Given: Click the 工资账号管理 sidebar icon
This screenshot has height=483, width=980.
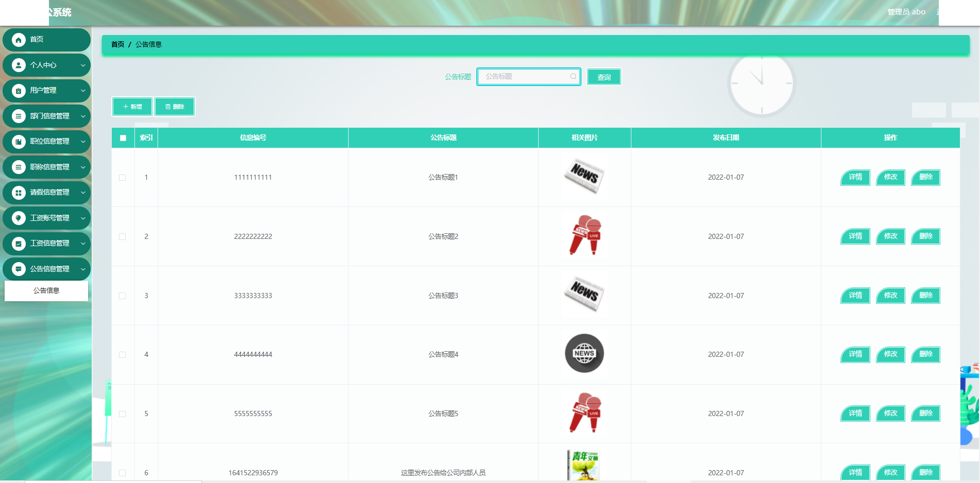Looking at the screenshot, I should (19, 218).
